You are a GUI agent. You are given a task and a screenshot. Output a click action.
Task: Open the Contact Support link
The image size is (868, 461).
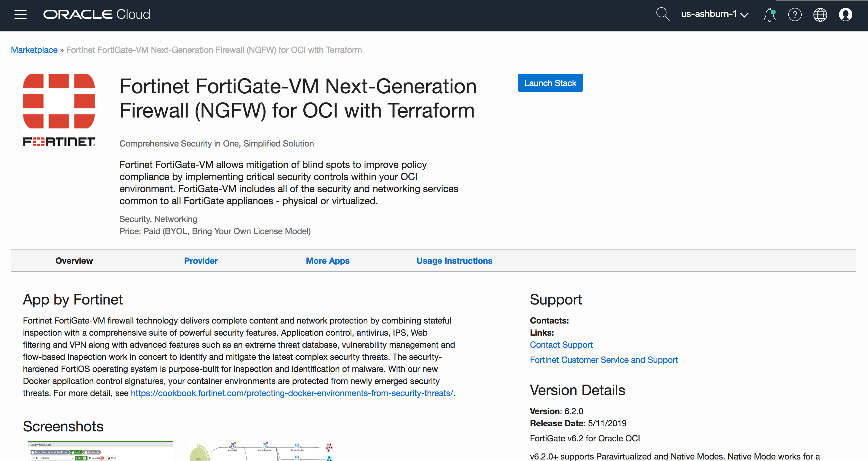pos(561,345)
